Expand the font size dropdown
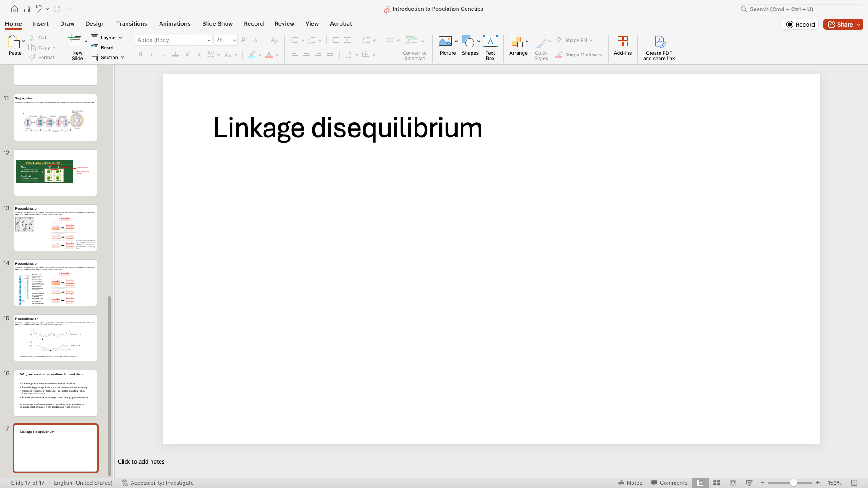 click(234, 40)
